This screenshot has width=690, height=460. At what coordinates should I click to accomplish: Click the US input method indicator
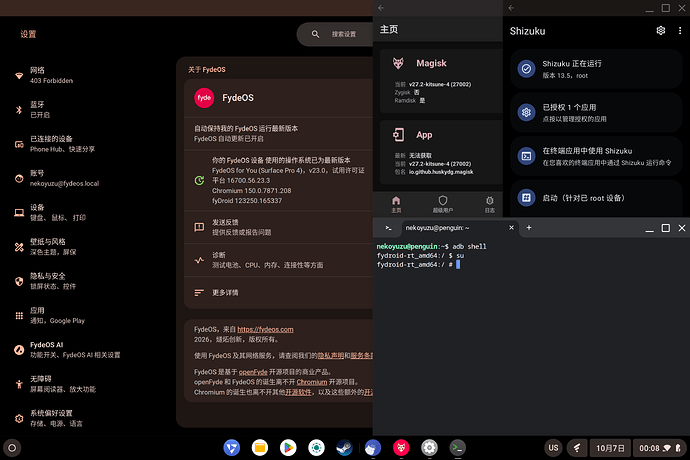click(x=553, y=448)
